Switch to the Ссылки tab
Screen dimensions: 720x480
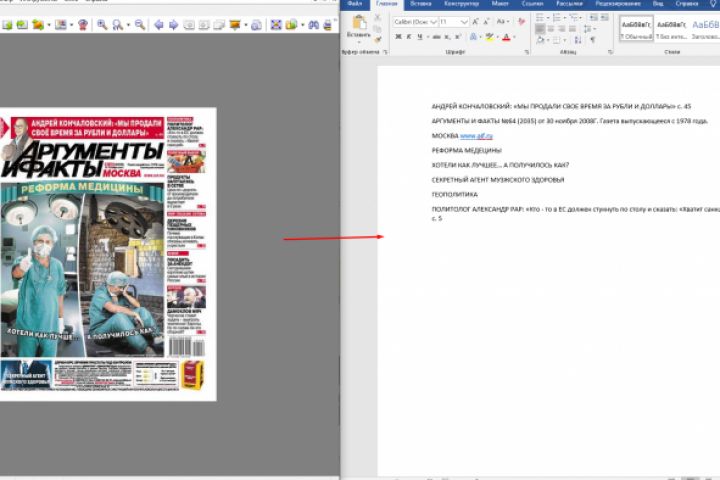[x=533, y=4]
